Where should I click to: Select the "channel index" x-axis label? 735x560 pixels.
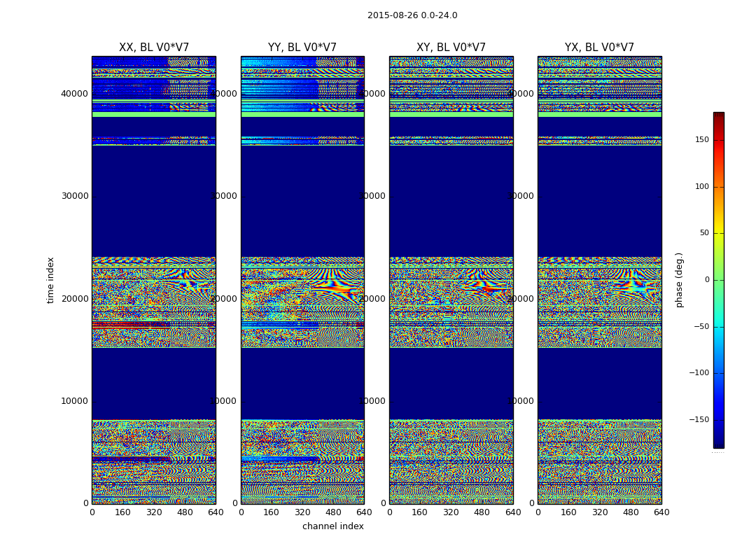333,526
